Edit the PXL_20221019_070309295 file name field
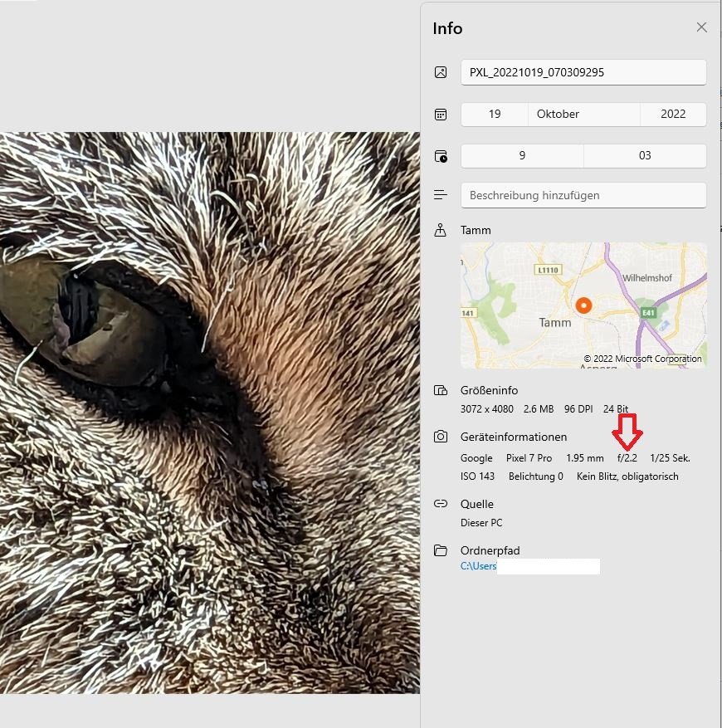 [x=583, y=72]
